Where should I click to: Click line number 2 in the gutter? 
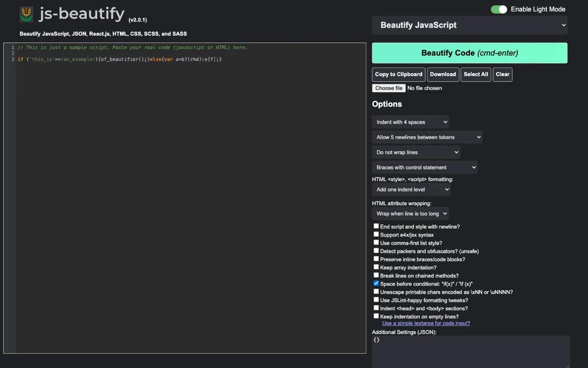tap(13, 53)
